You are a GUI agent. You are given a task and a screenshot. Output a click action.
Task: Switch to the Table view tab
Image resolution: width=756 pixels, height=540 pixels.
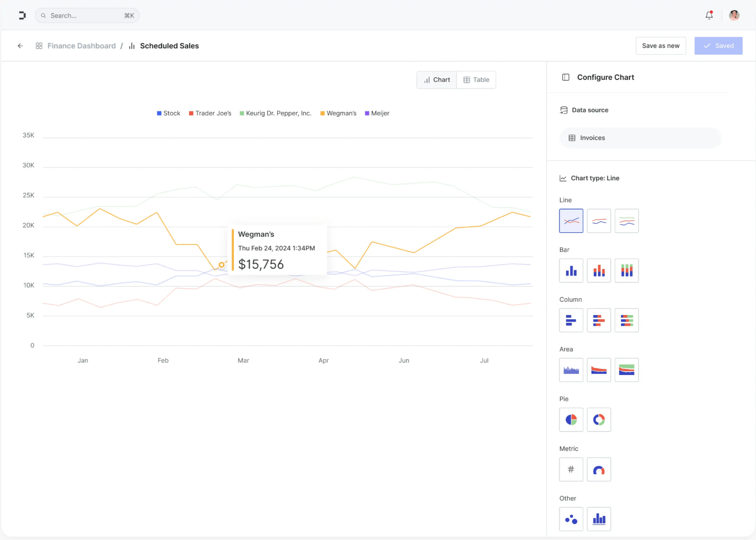coord(476,80)
